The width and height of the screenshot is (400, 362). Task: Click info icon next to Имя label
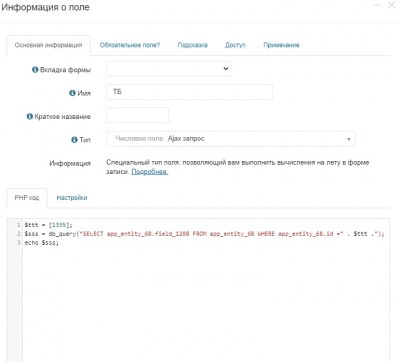point(72,93)
